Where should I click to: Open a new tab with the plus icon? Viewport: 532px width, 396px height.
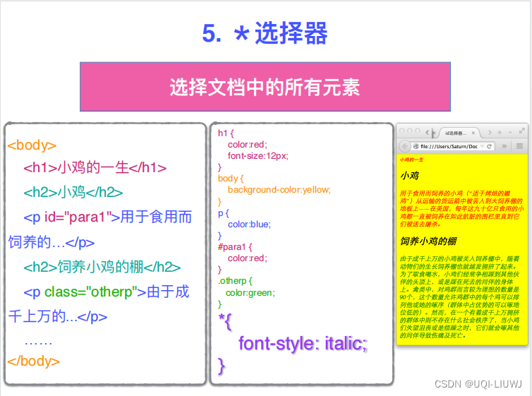[500, 132]
